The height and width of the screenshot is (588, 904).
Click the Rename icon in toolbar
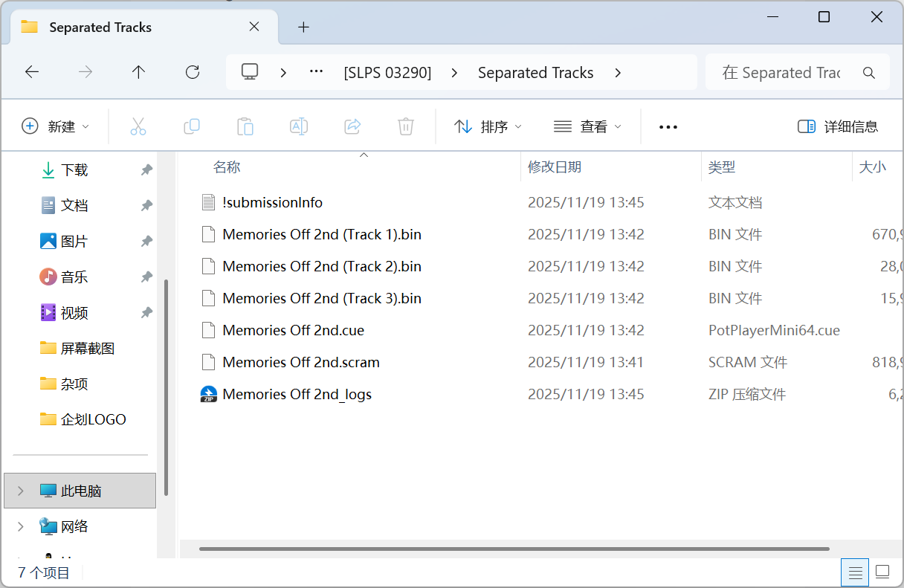tap(299, 126)
